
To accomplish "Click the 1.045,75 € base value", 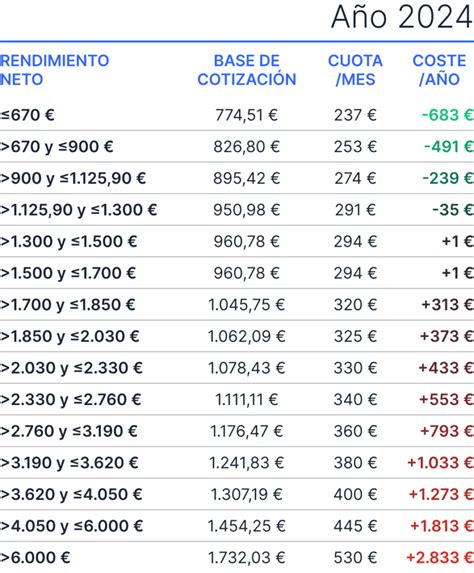I will pos(247,304).
